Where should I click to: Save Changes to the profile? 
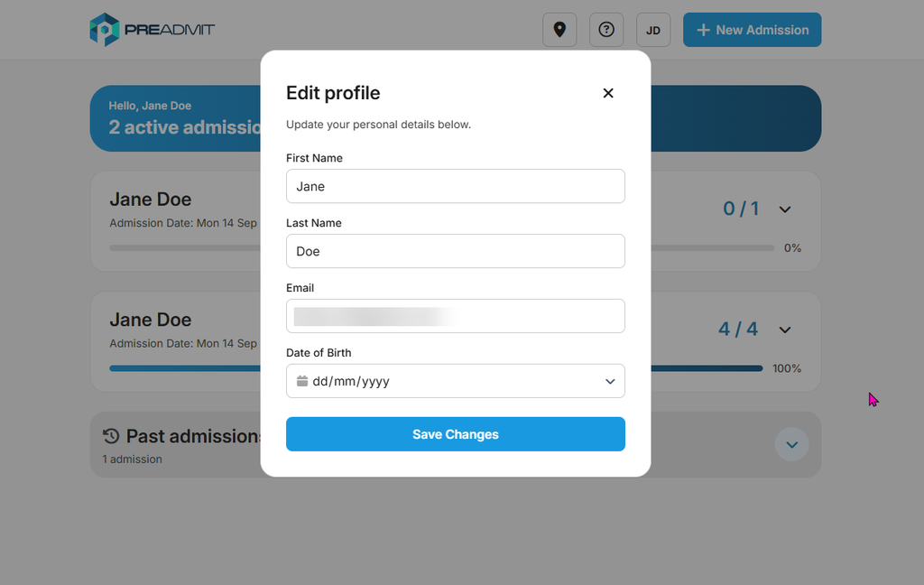click(456, 434)
